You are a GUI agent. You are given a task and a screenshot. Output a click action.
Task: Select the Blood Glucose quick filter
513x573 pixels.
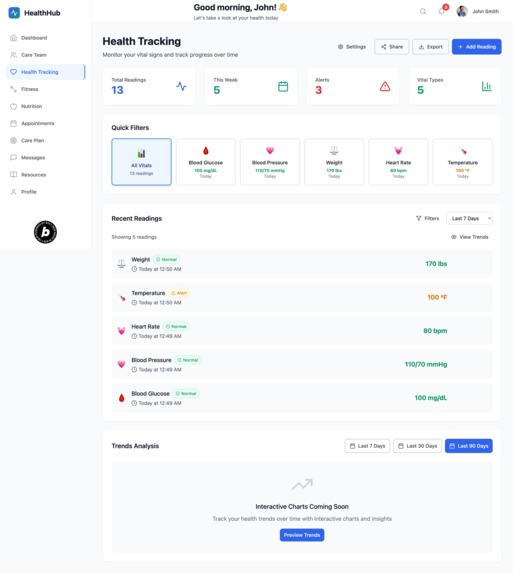pyautogui.click(x=206, y=162)
